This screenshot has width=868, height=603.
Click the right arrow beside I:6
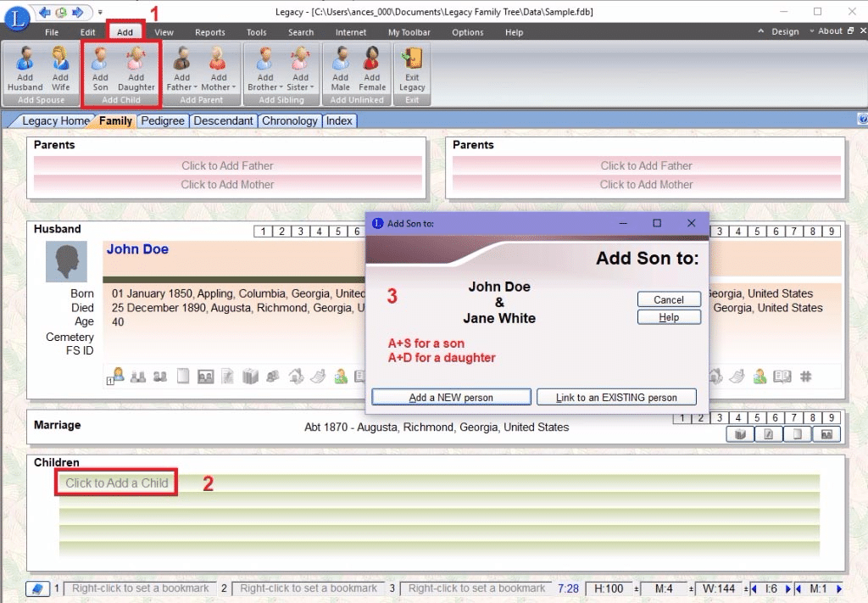788,589
